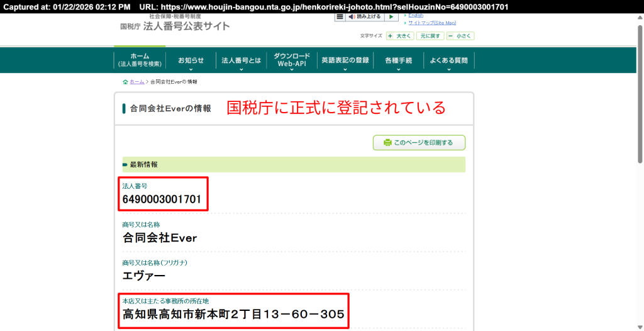Click the furigana エヴァー

[x=144, y=276]
